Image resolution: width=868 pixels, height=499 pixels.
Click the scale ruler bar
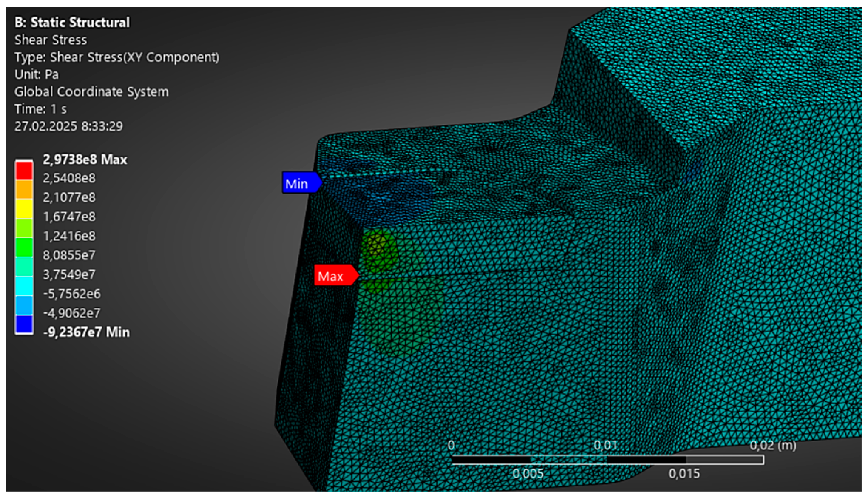[x=607, y=459]
